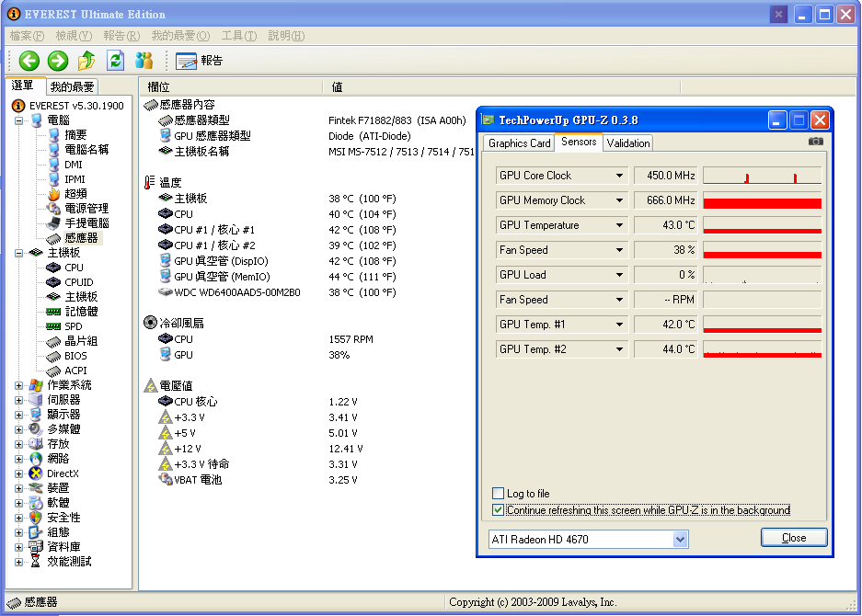The width and height of the screenshot is (862, 616).
Task: Open the GPU Temp. #1 dropdown
Action: pos(619,325)
